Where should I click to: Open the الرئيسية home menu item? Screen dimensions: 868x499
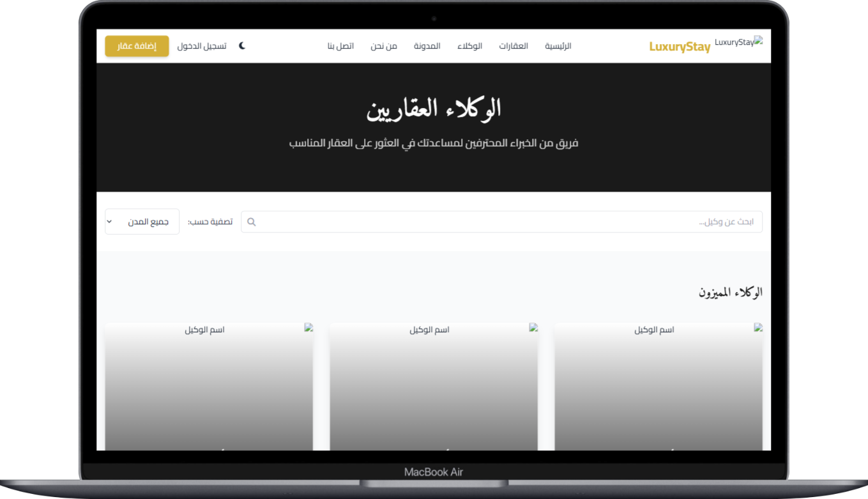(558, 46)
